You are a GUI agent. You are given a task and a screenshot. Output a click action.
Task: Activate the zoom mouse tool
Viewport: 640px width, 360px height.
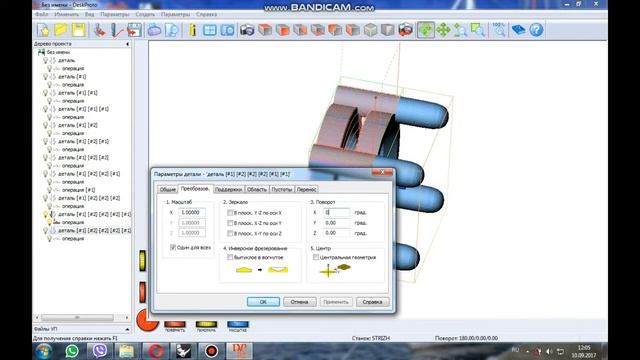pos(460,30)
